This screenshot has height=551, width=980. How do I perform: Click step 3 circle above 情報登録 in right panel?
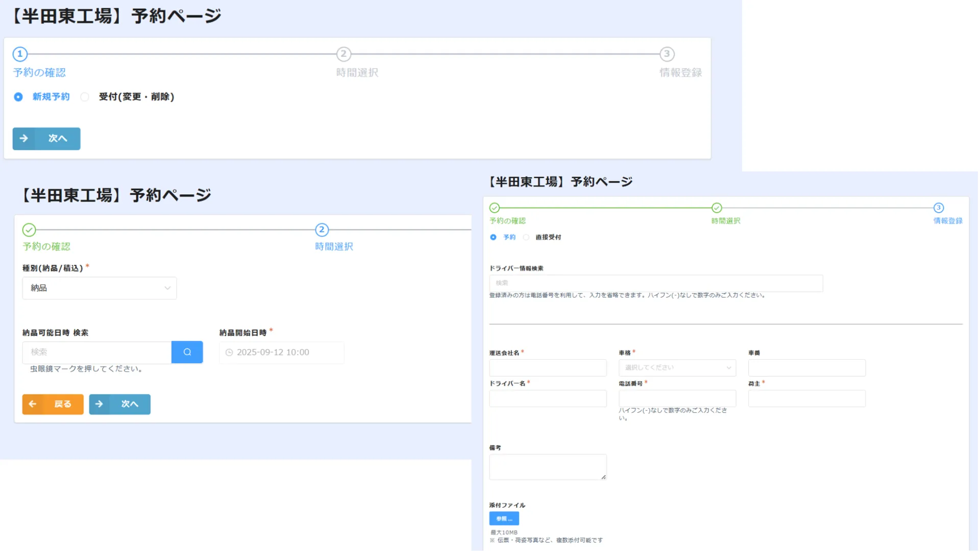click(x=938, y=208)
